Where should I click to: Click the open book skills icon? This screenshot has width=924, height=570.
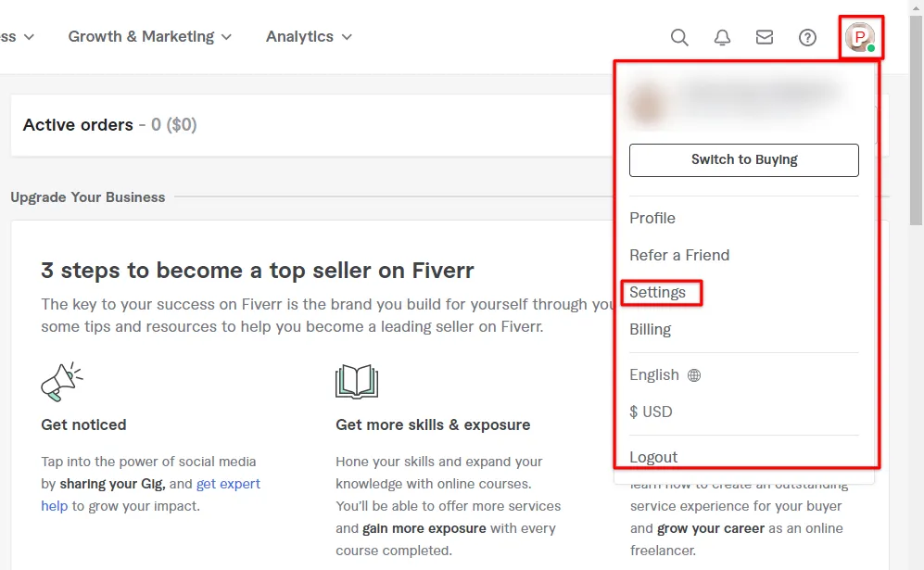357,381
